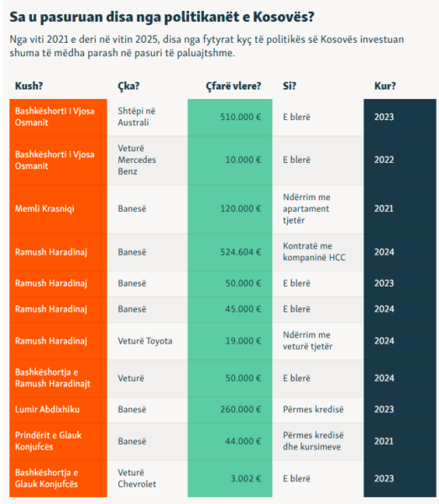This screenshot has height=504, width=439.
Task: Select the Kontratë me kompaninë HCC cell
Action: point(318,252)
